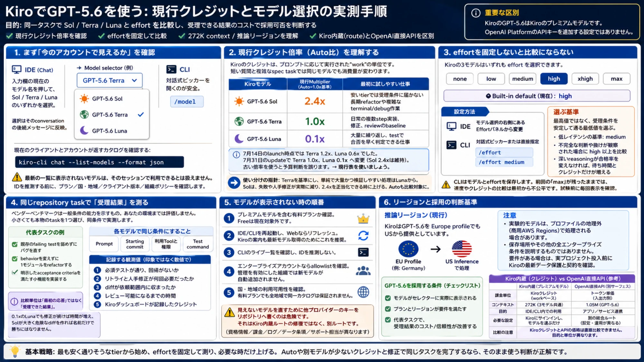Click the Test command condition tab
Screen dimensions: 644x362
click(x=197, y=244)
